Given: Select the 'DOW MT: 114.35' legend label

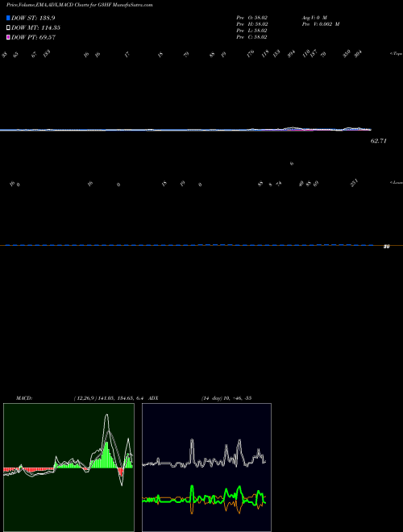Looking at the screenshot, I should click(36, 28).
